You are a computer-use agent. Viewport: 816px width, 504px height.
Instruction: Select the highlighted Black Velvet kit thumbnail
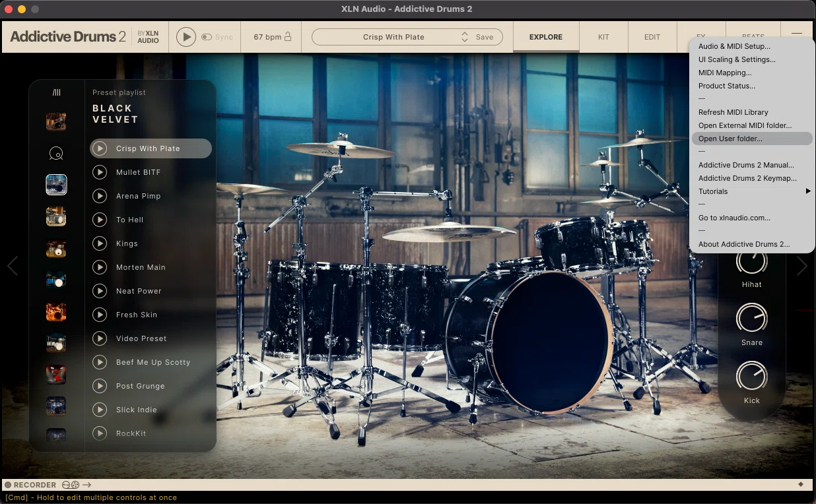(56, 185)
